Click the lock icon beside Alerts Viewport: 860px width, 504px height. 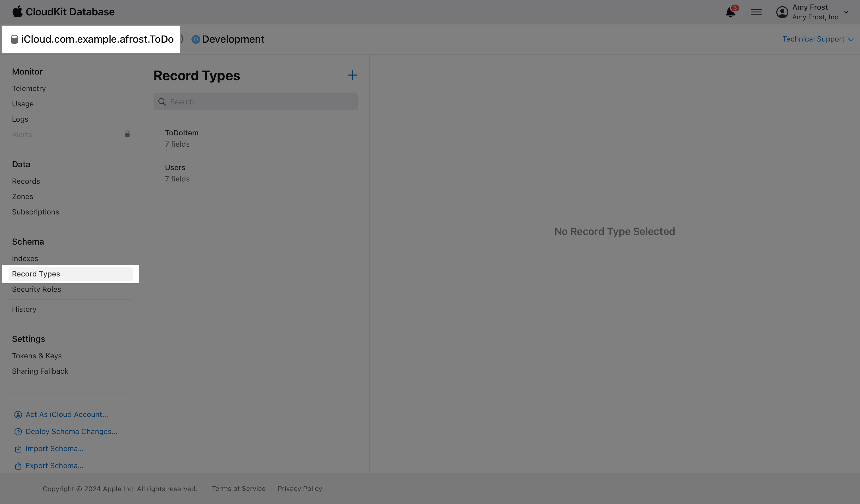127,134
